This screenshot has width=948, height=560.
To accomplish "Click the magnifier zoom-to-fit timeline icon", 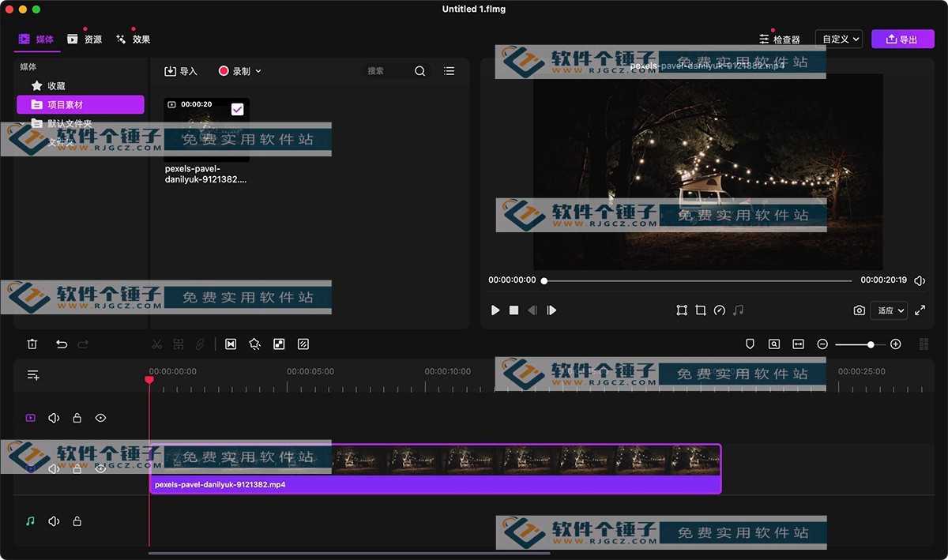I will [774, 344].
